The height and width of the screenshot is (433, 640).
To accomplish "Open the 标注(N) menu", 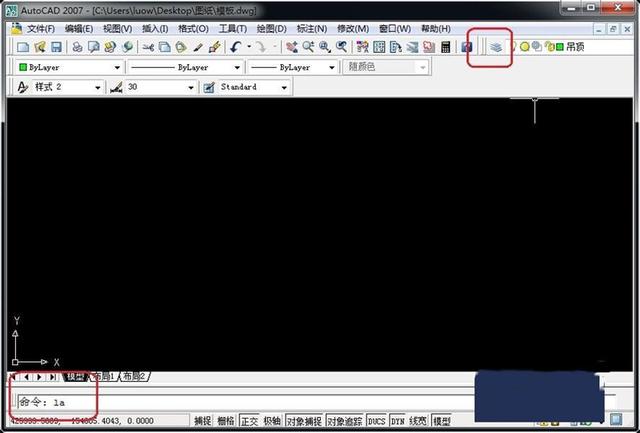I will (x=311, y=29).
